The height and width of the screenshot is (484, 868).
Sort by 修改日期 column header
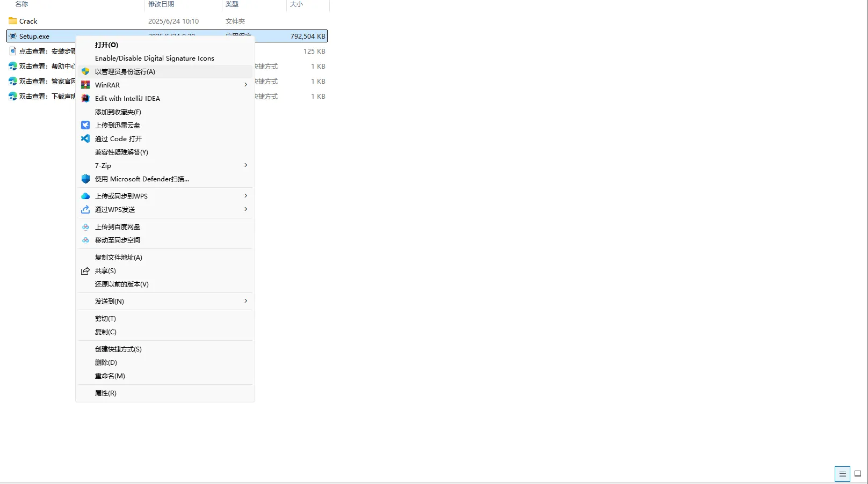161,4
